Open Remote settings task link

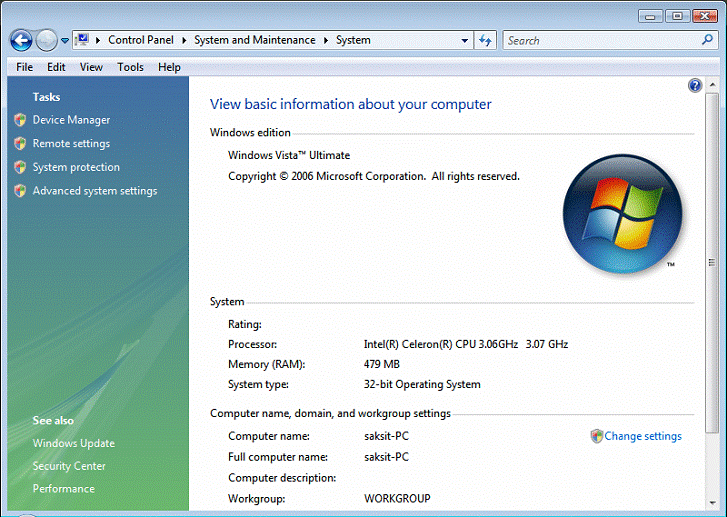click(x=71, y=143)
